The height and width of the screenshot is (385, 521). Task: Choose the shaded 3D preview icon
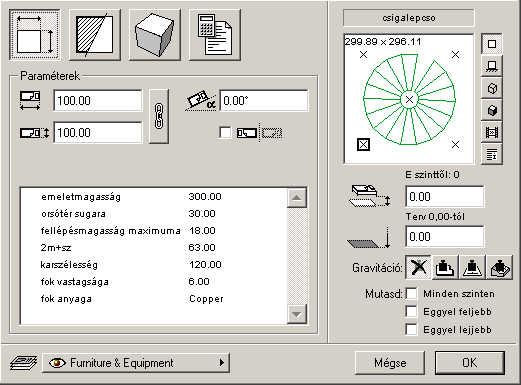492,110
